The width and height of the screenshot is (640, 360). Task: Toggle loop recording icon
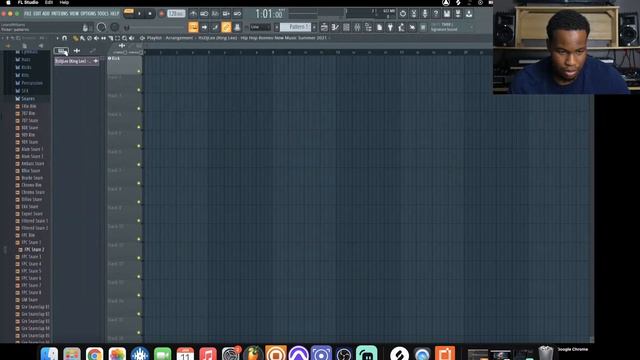point(237,13)
